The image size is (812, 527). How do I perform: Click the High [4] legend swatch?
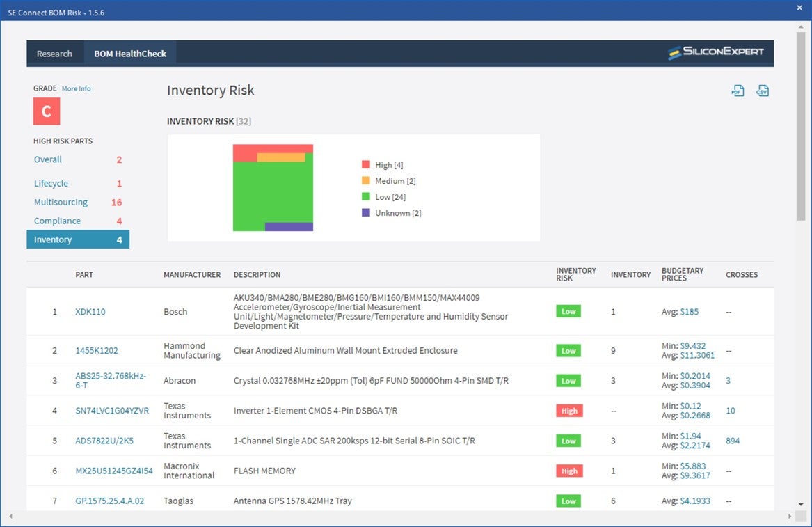point(365,164)
